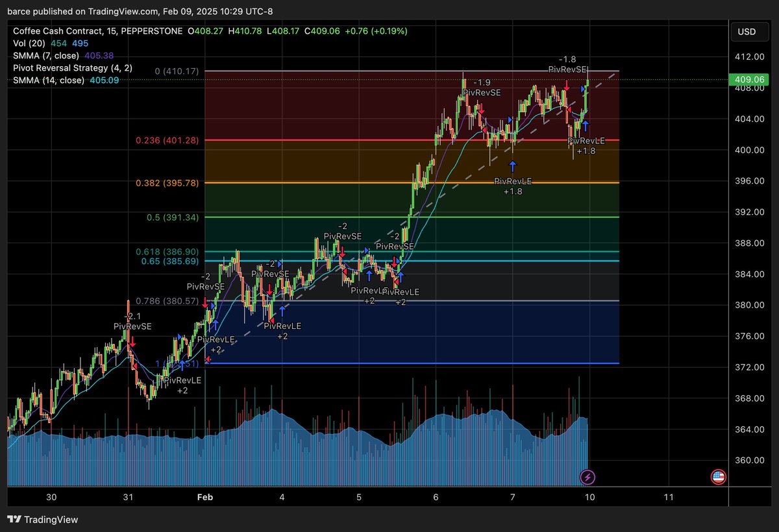Click date 10 on time axis
Screen dimensions: 779x532
pyautogui.click(x=589, y=498)
